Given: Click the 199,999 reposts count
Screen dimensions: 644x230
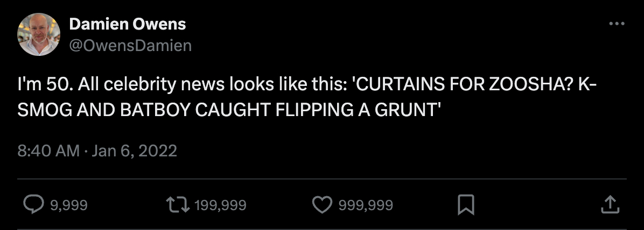Looking at the screenshot, I should point(220,205).
